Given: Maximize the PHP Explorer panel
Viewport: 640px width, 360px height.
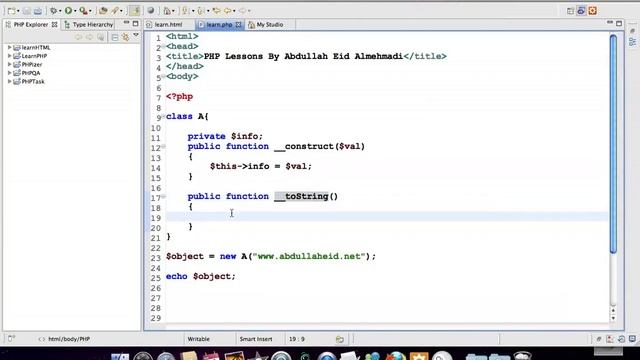Looking at the screenshot, I should pos(136,24).
